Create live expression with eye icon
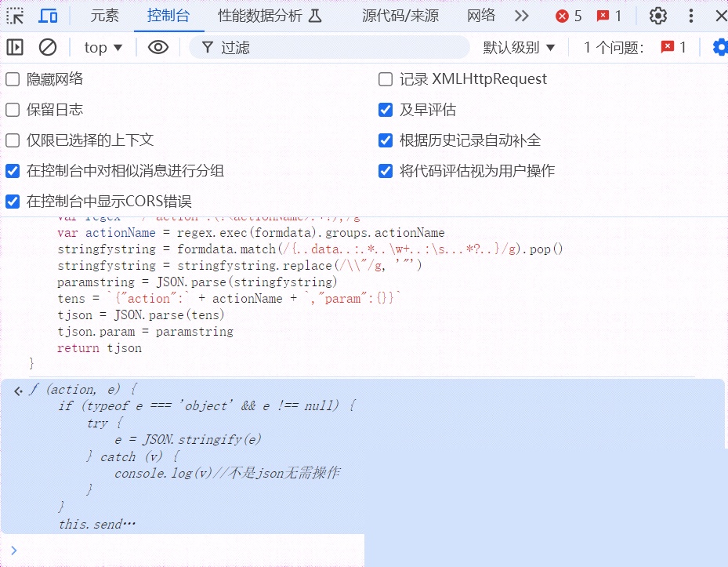Screen dimensions: 728x567 point(158,47)
